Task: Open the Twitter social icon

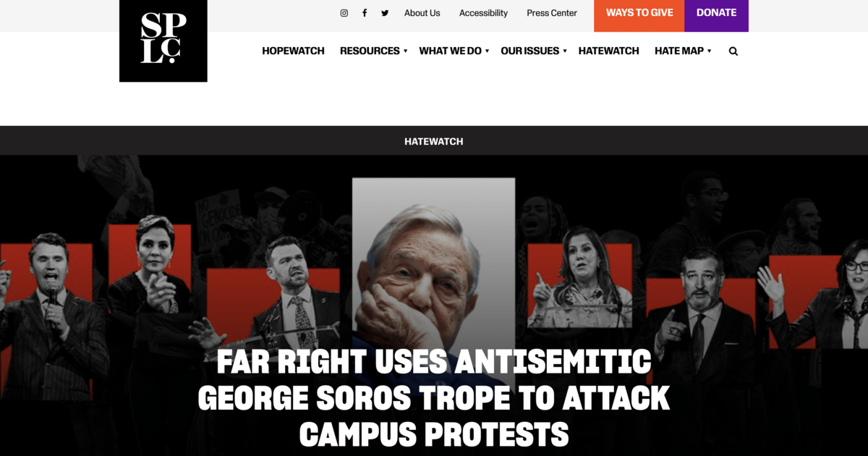Action: pos(385,13)
